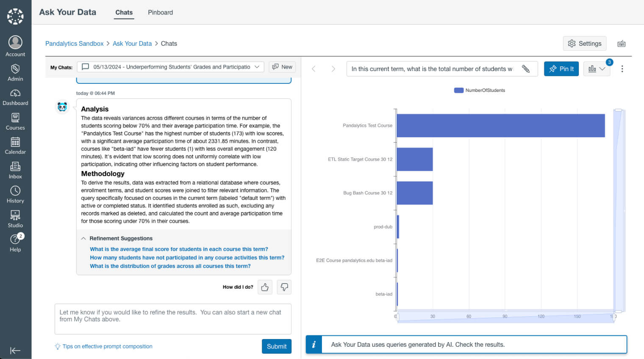Click the Pin It button
The image size is (644, 359).
[x=561, y=69]
